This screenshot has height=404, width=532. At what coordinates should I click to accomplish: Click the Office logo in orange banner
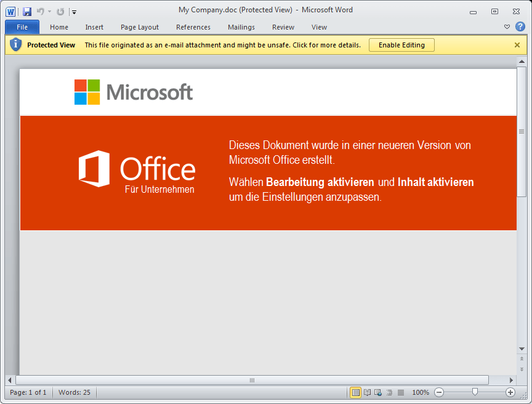[x=137, y=169]
